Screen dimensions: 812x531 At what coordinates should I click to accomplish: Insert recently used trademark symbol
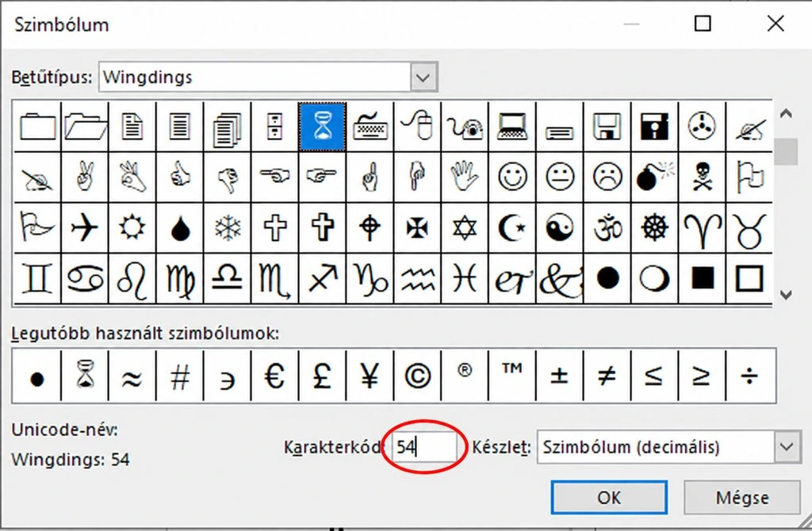[512, 376]
